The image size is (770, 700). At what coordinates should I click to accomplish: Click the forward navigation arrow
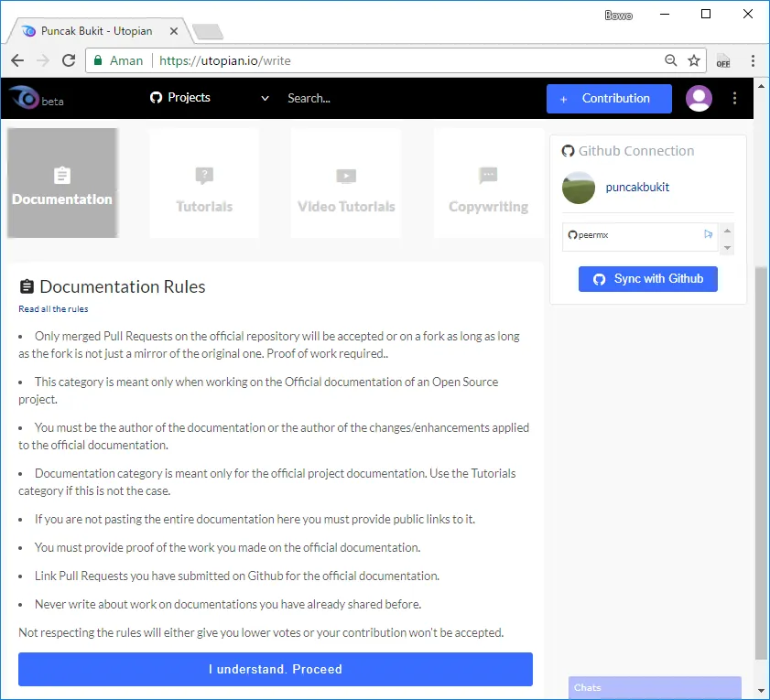pos(43,60)
